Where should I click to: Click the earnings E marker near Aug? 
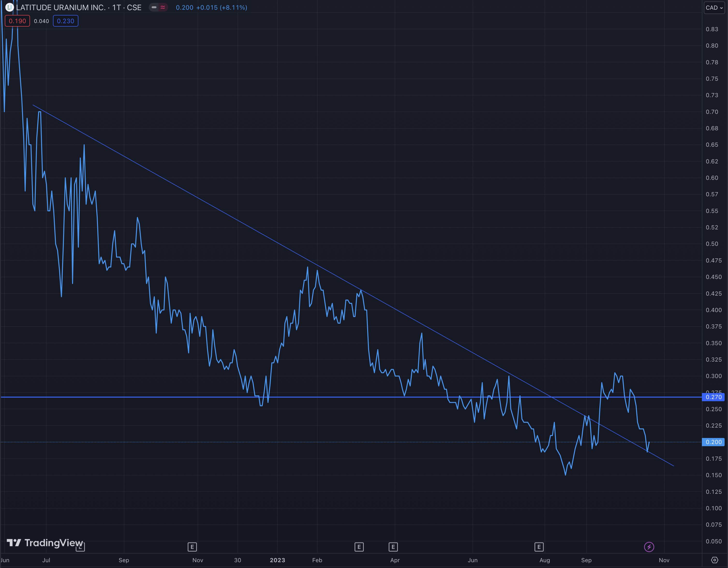(x=539, y=547)
